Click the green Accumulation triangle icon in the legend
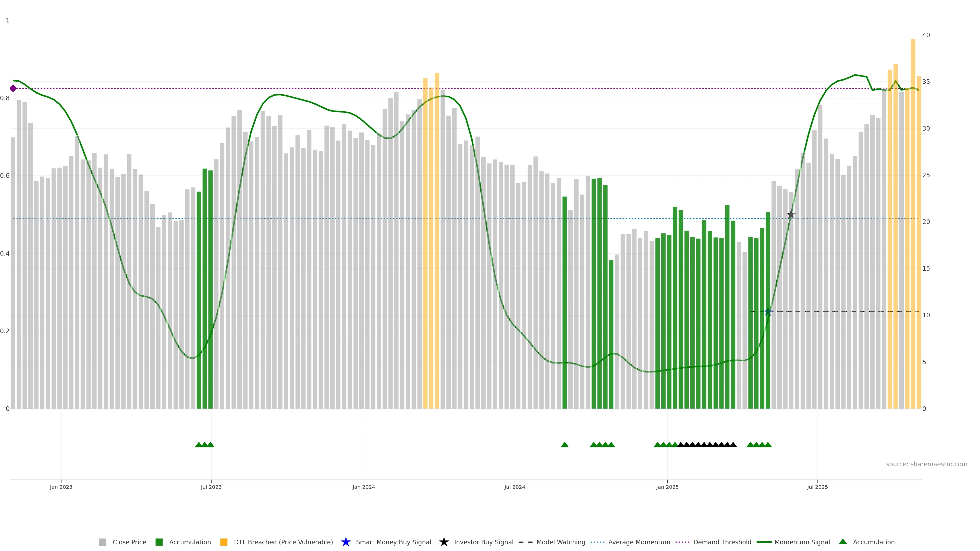The image size is (980, 551). coord(843,542)
